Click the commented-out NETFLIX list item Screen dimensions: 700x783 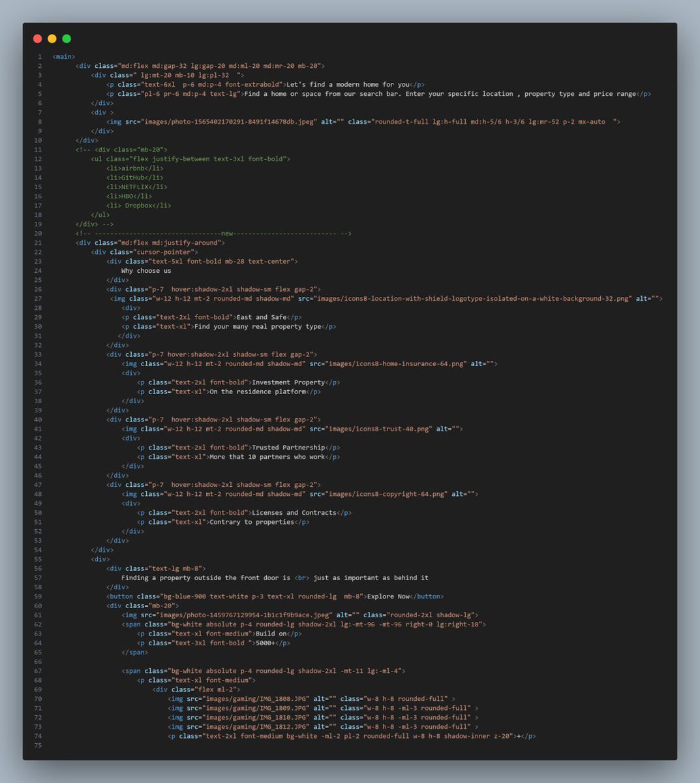point(137,187)
